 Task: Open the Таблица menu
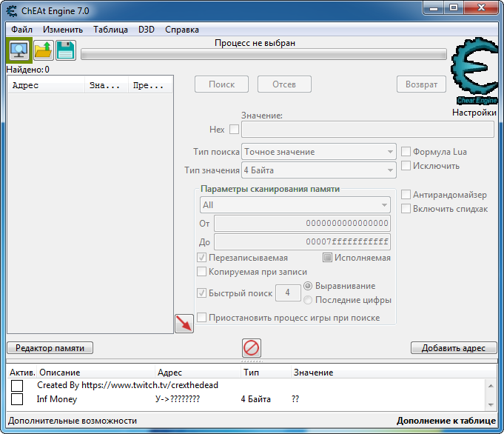(110, 30)
